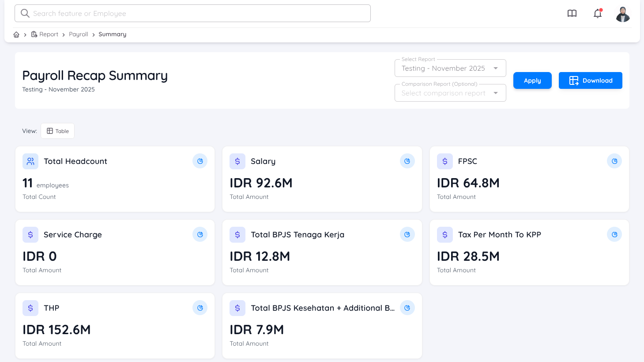This screenshot has width=644, height=362.
Task: Open pie chart for Tax Per Month To KPP
Action: tap(614, 234)
